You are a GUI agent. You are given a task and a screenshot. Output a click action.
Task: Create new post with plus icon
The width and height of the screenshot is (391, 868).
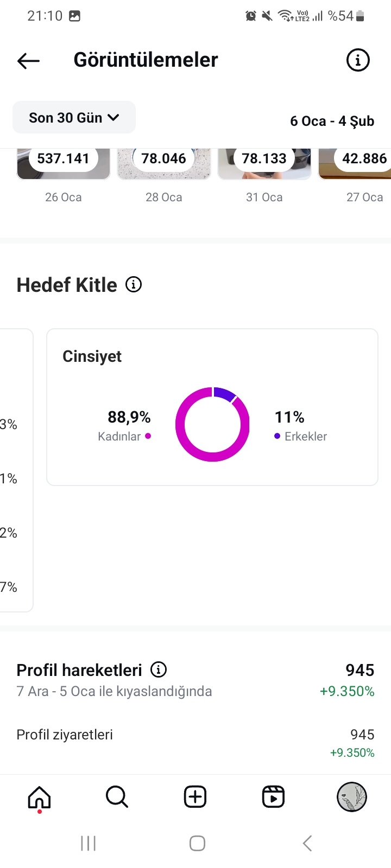coord(195,797)
